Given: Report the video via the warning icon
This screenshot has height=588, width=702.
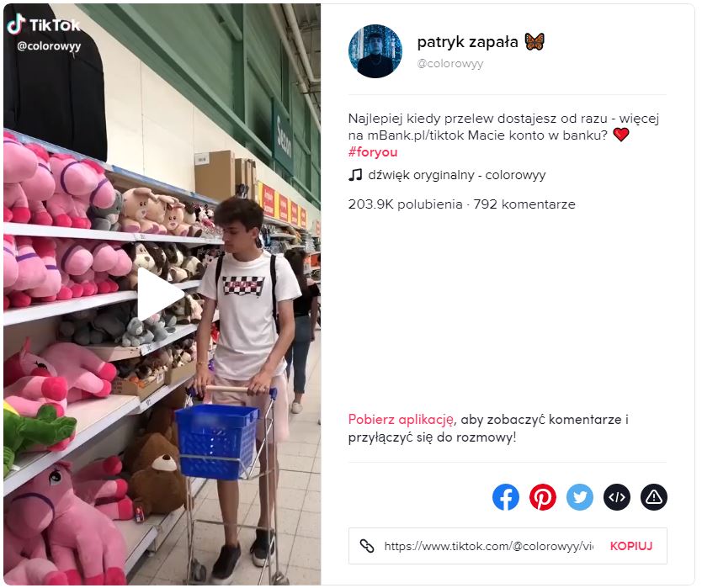Looking at the screenshot, I should pos(654,496).
